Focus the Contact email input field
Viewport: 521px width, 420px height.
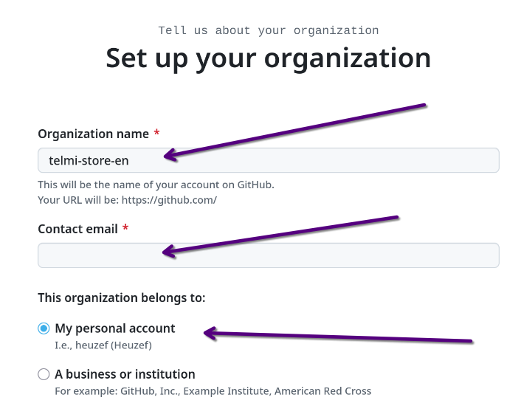point(332,255)
